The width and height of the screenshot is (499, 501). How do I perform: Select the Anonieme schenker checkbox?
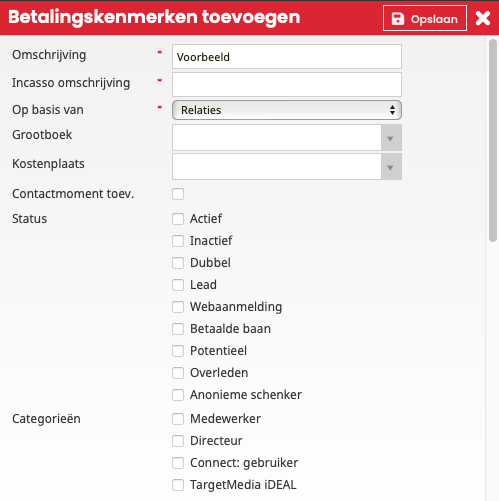click(x=178, y=395)
